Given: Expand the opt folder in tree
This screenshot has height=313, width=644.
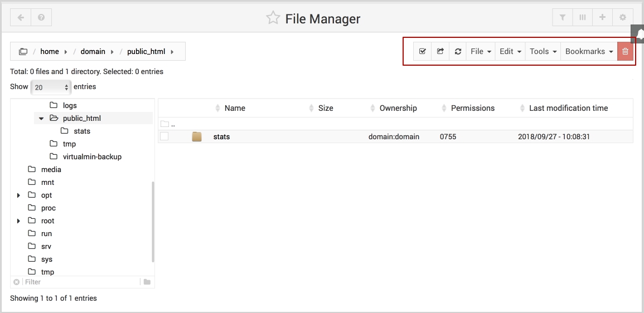Looking at the screenshot, I should point(18,195).
